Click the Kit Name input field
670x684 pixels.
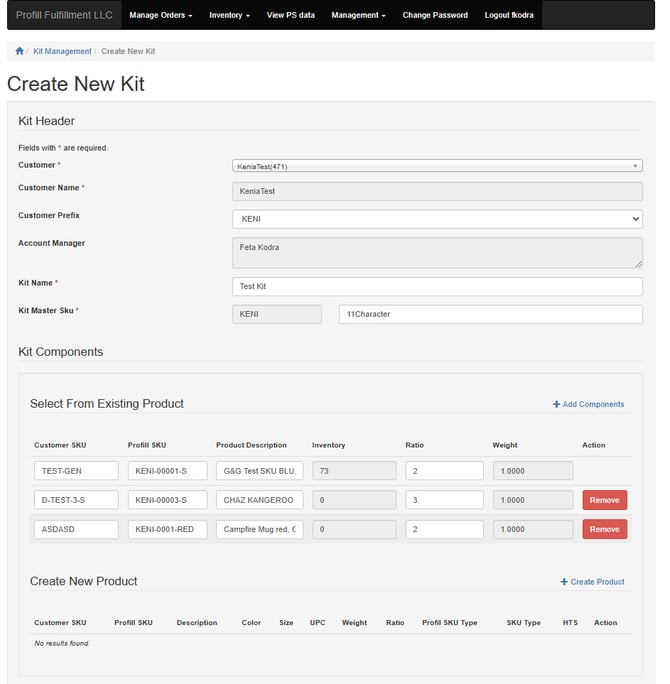pos(437,287)
